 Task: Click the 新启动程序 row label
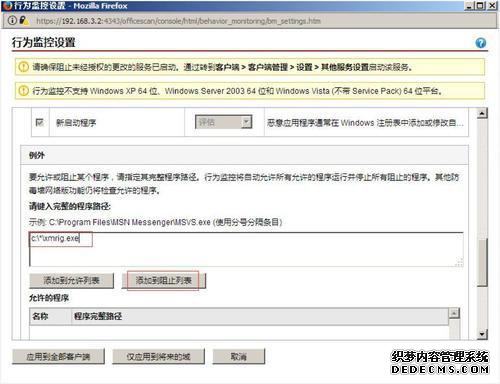(76, 123)
